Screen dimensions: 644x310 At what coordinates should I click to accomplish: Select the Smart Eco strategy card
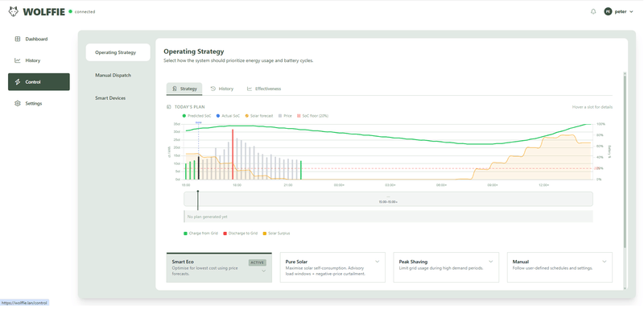[219, 267]
